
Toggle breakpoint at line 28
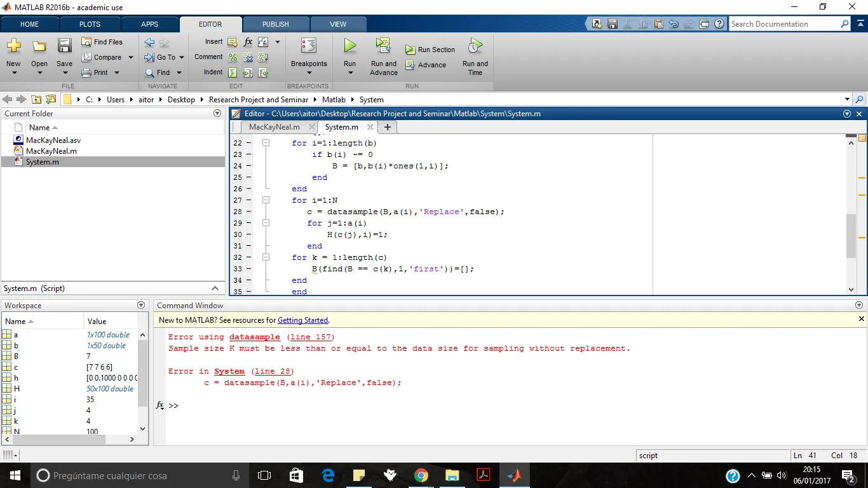[248, 212]
